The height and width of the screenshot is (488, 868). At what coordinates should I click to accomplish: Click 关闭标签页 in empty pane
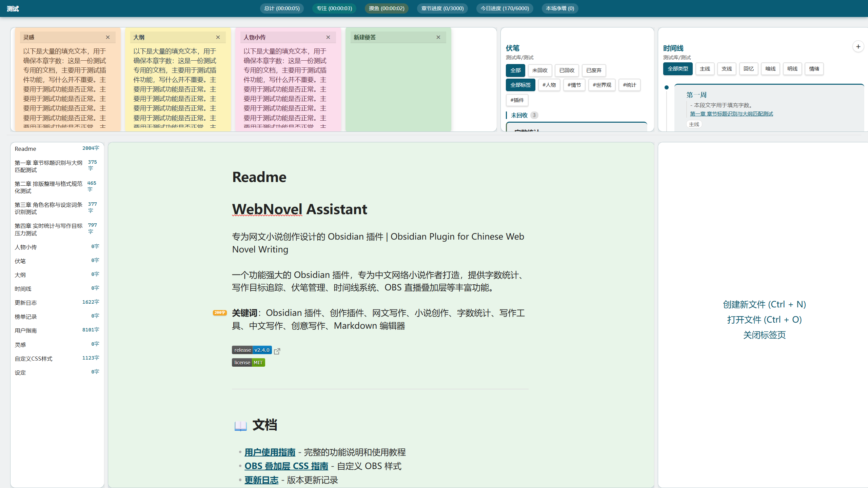pos(764,335)
